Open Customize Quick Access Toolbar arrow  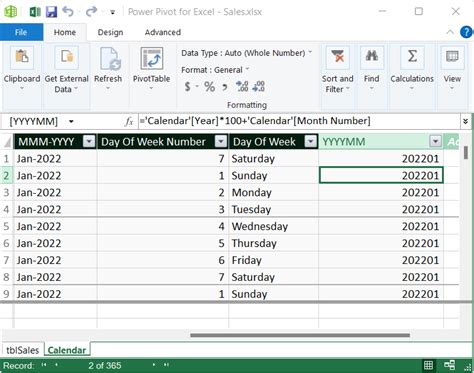113,13
